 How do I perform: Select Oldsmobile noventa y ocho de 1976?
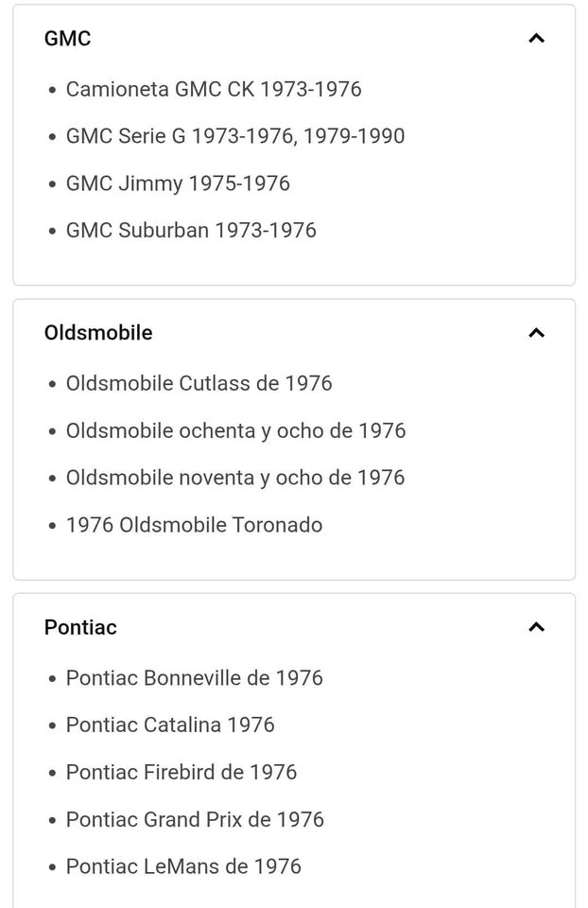point(235,478)
